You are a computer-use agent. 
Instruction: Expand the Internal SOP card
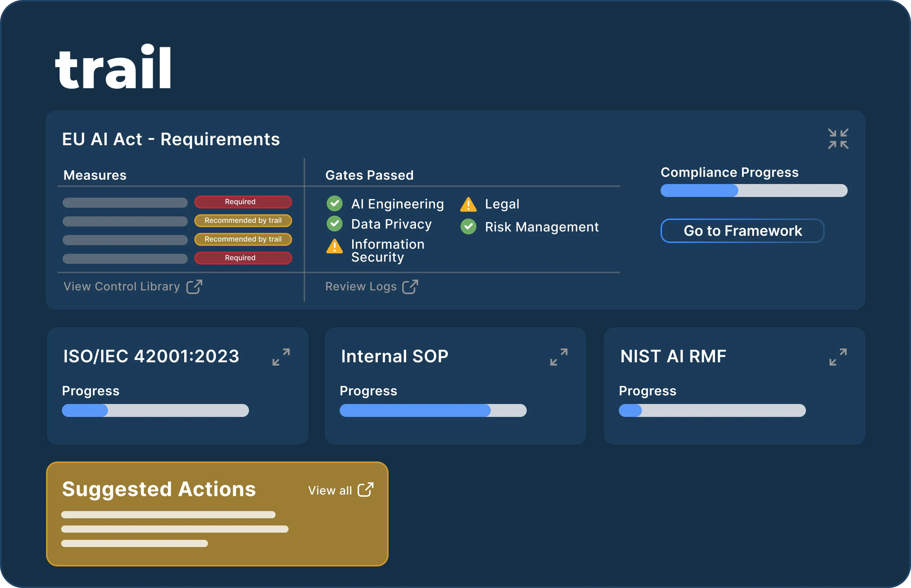coord(559,357)
